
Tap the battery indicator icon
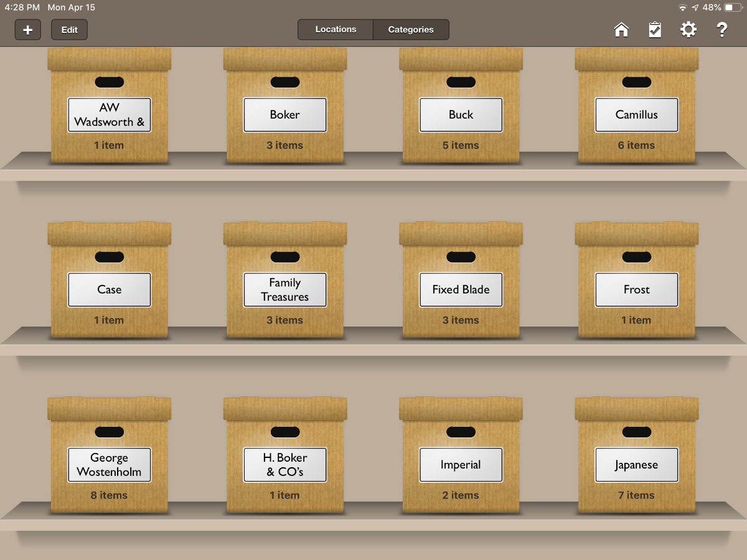coord(733,7)
